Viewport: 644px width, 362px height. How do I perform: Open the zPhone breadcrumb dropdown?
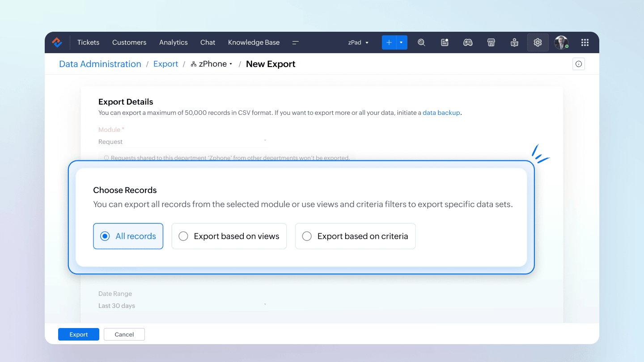[x=212, y=64]
